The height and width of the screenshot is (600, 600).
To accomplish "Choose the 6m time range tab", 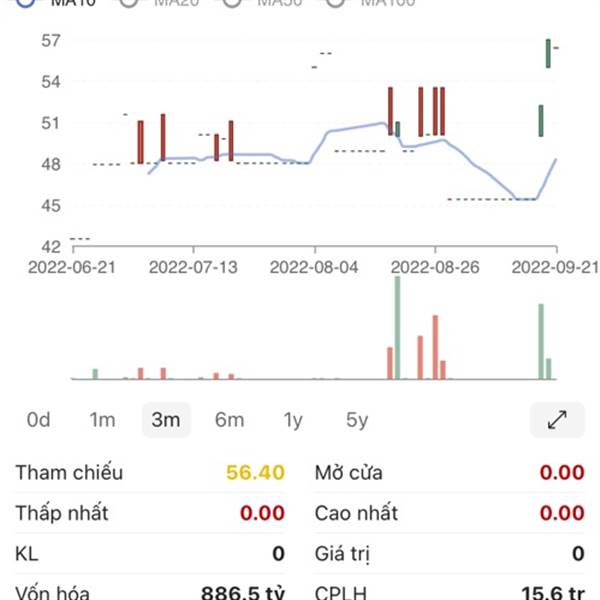I will [229, 420].
